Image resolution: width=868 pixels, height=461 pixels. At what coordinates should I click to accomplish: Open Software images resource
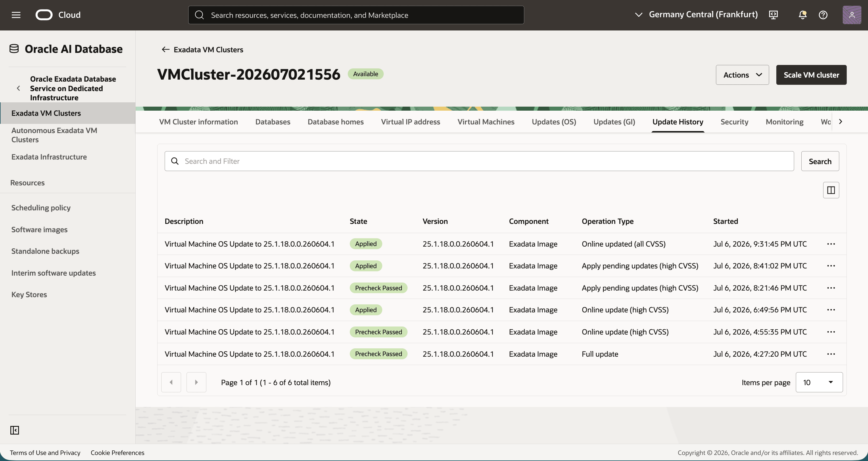[x=39, y=229]
